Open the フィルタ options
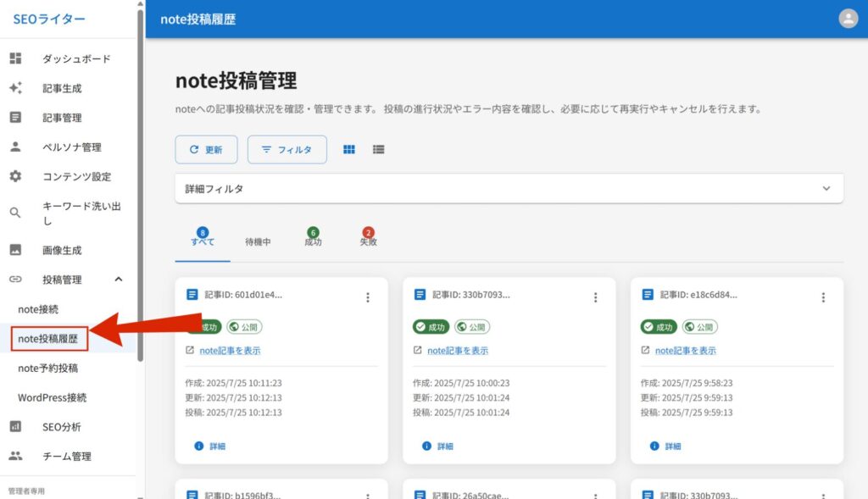This screenshot has width=868, height=499. click(287, 149)
